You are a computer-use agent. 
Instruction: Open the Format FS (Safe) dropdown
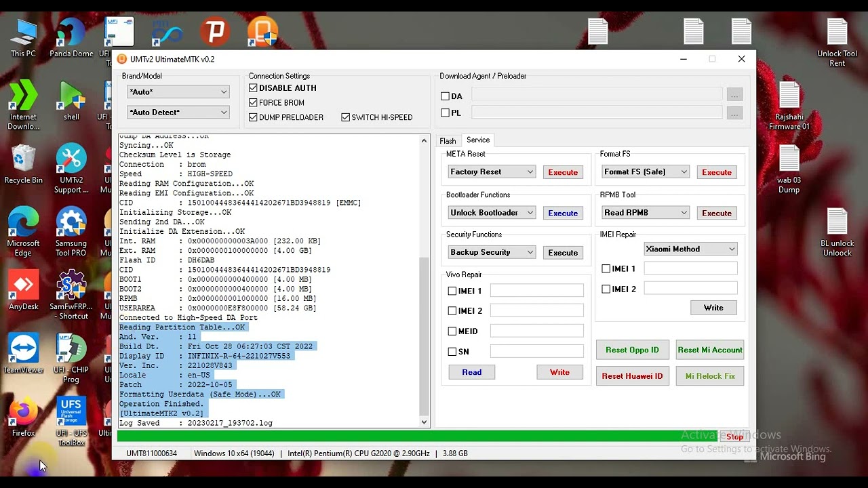[x=646, y=172]
